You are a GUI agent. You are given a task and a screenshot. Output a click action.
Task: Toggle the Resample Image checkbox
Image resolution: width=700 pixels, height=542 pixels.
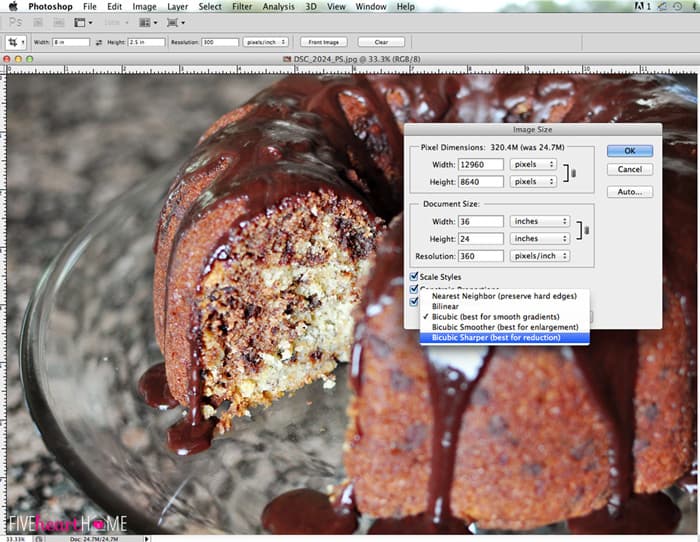(x=414, y=301)
